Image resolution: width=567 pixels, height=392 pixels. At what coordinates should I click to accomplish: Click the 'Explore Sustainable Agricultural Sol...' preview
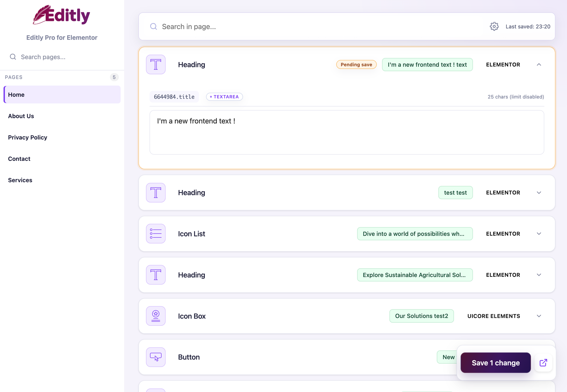415,275
